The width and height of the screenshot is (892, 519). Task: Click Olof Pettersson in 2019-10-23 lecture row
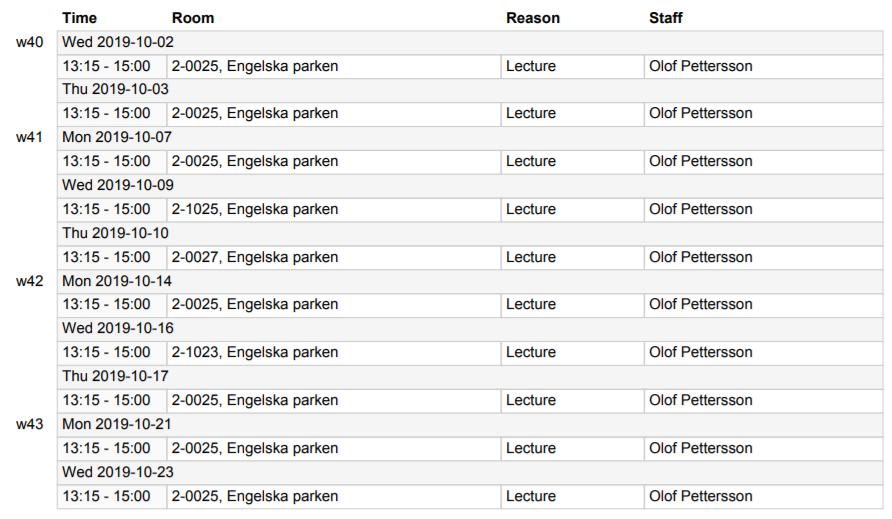(700, 496)
